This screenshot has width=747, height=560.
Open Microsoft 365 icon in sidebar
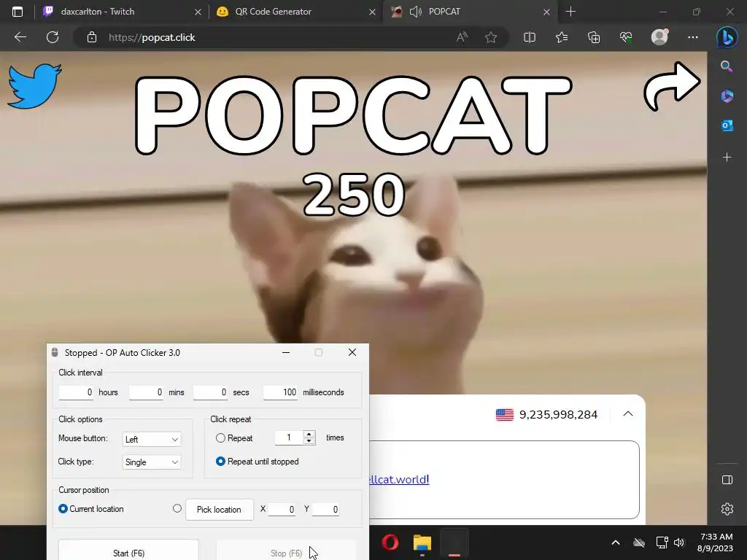click(727, 96)
